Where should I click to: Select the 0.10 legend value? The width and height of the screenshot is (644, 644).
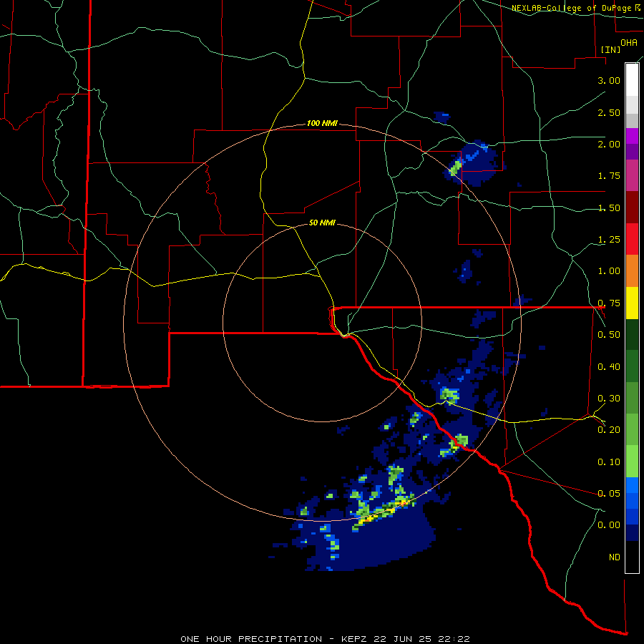point(609,462)
